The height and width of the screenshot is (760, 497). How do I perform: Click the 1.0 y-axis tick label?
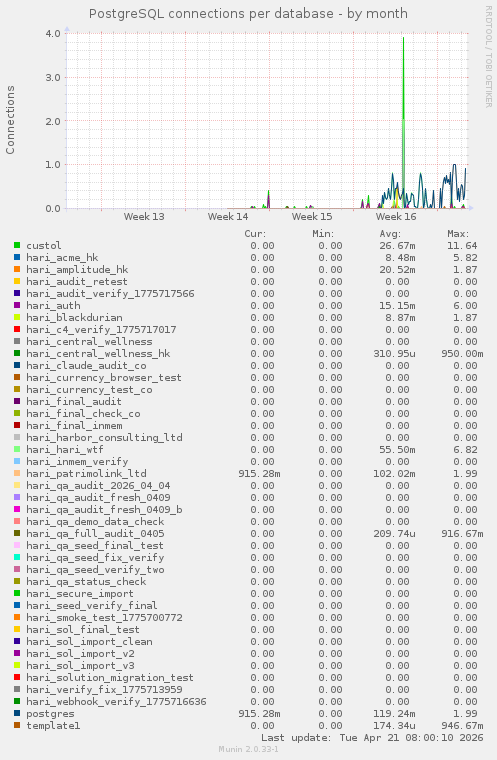tap(53, 165)
